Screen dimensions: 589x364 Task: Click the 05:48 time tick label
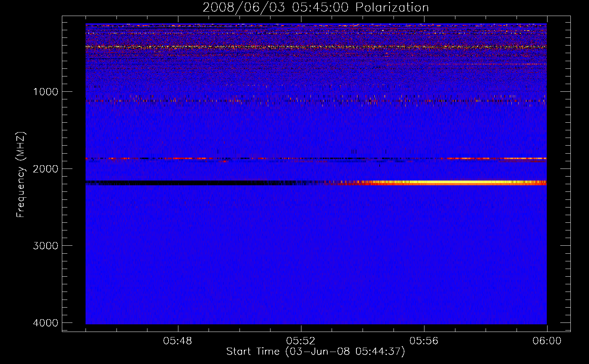coord(178,341)
